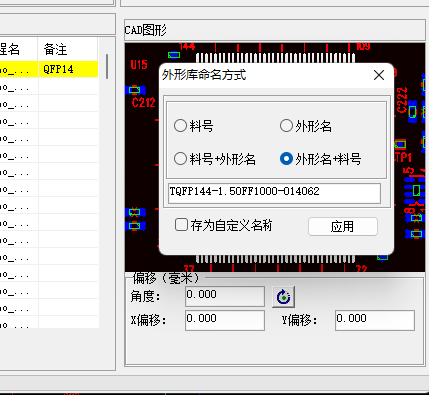
Task: Click the list vertical scrollbar
Action: [107, 67]
